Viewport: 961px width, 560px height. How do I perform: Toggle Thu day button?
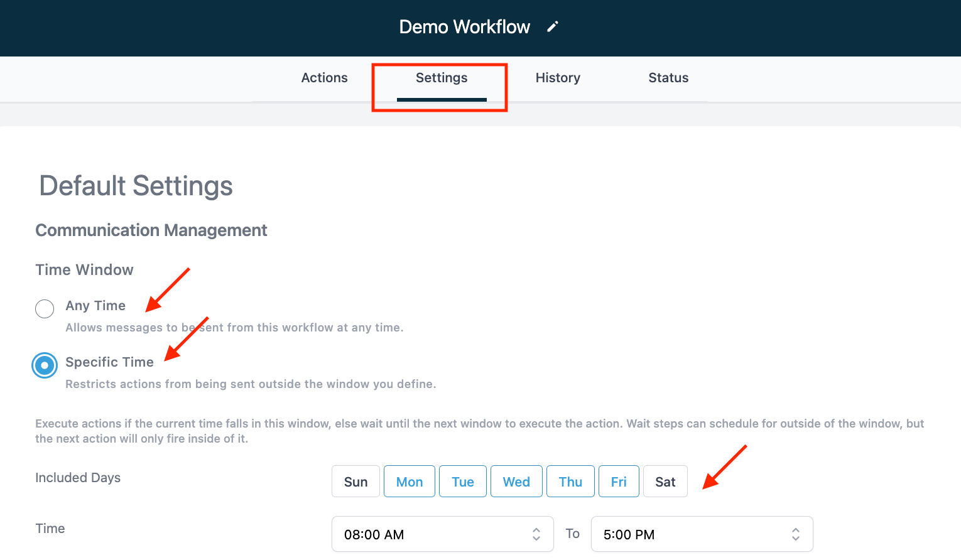[x=570, y=482]
